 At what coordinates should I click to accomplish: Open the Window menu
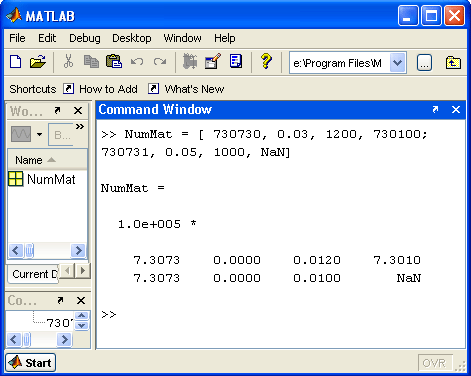[x=182, y=38]
